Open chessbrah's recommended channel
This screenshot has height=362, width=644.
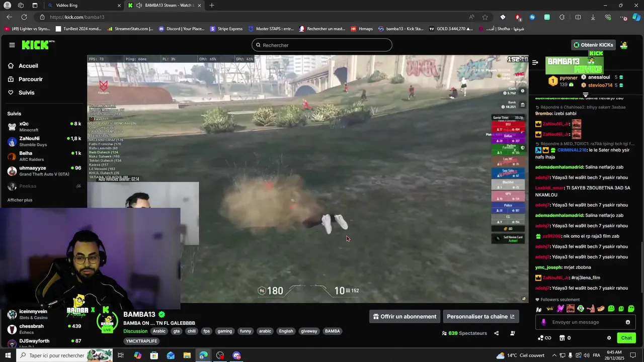(x=44, y=329)
